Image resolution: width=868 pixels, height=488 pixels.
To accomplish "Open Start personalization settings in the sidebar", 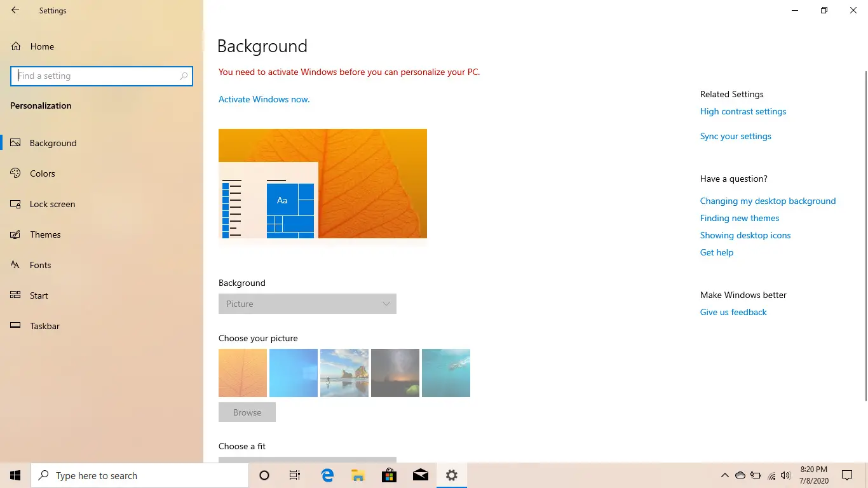I will point(102,295).
